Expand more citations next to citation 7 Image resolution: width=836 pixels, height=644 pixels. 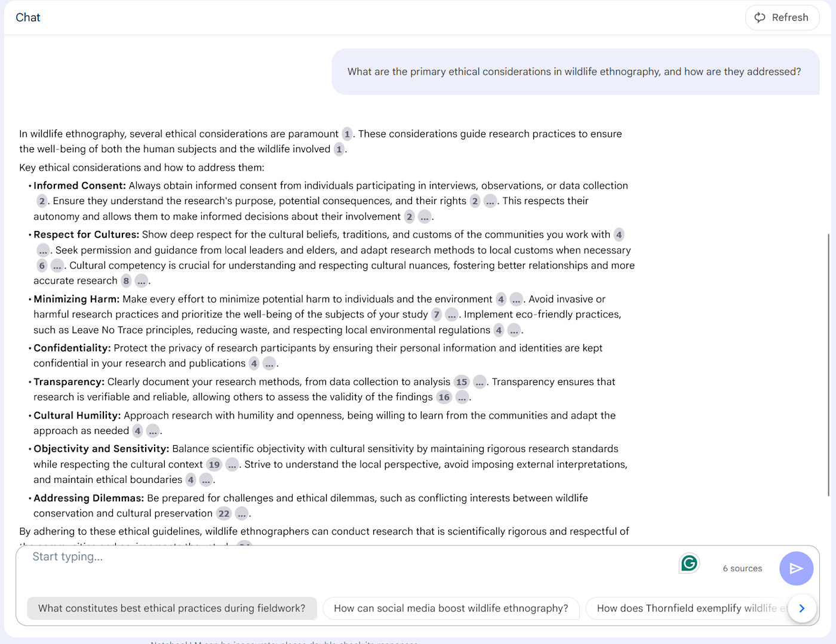451,315
